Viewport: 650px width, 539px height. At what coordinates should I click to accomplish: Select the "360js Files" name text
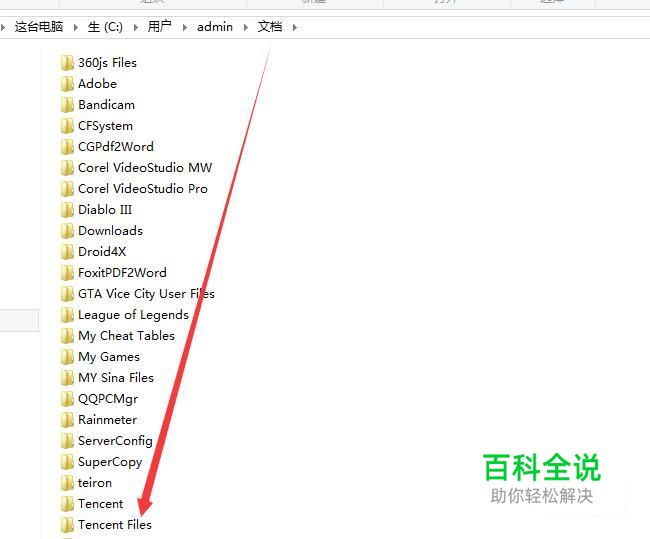click(x=107, y=63)
